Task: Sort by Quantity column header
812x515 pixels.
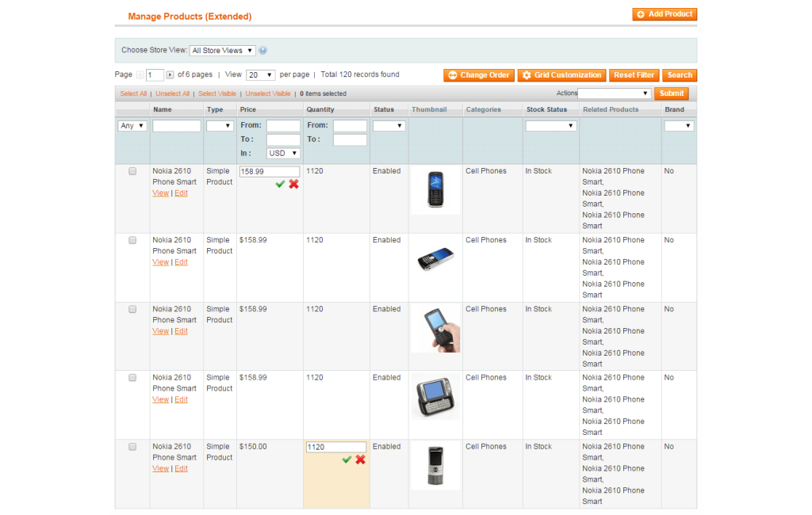Action: (x=320, y=109)
